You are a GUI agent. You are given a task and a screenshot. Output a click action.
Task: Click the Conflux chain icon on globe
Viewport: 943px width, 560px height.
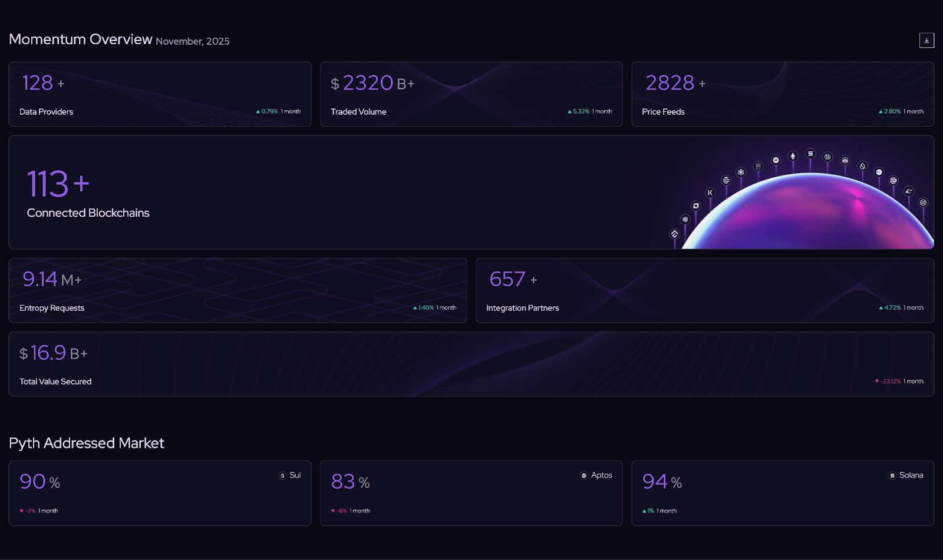(x=675, y=234)
